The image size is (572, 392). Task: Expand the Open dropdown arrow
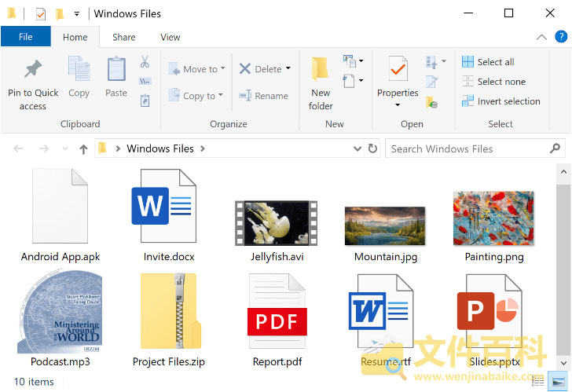pos(444,61)
